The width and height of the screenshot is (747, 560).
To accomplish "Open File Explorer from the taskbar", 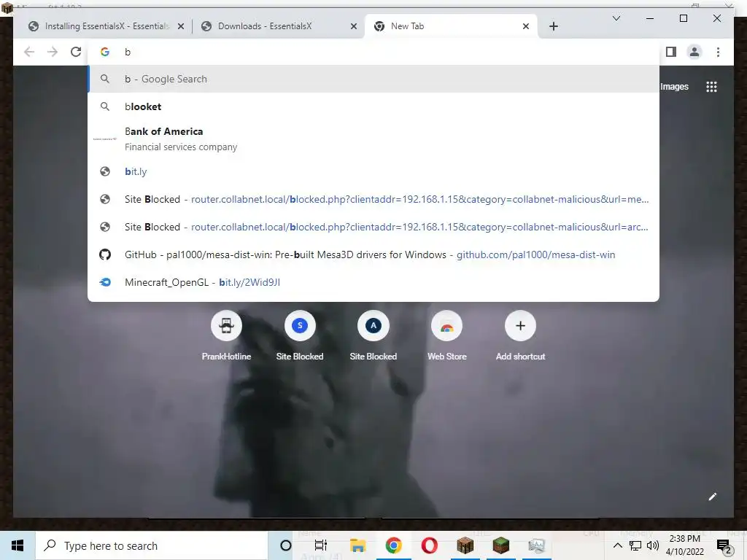I will pos(357,545).
